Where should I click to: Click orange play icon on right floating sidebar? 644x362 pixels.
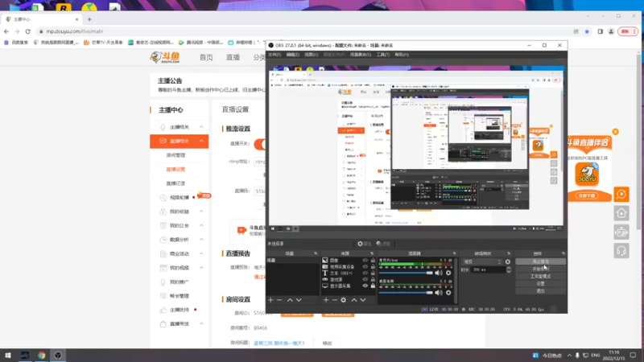pos(621,194)
